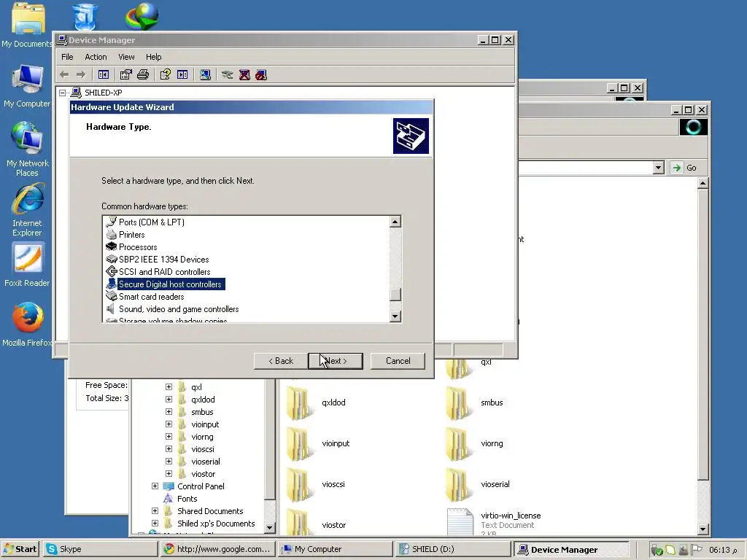Toggle the console tree pane toolbar icon
The height and width of the screenshot is (560, 747).
pyautogui.click(x=104, y=75)
